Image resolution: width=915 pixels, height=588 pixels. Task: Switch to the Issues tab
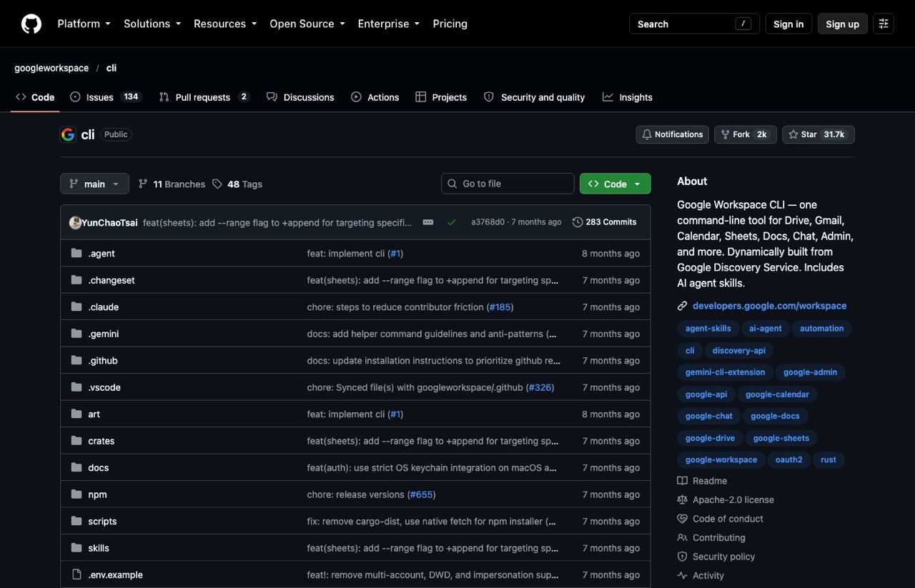[x=106, y=97]
